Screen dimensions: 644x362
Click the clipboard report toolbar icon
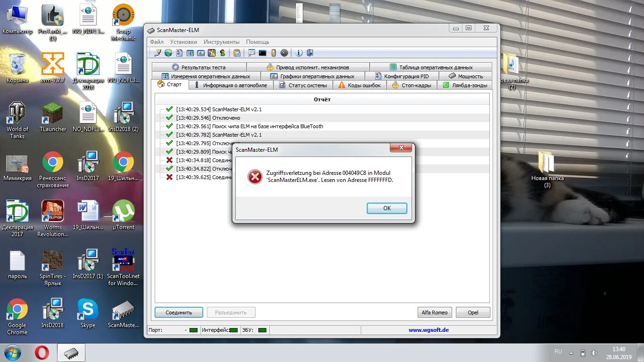(237, 53)
